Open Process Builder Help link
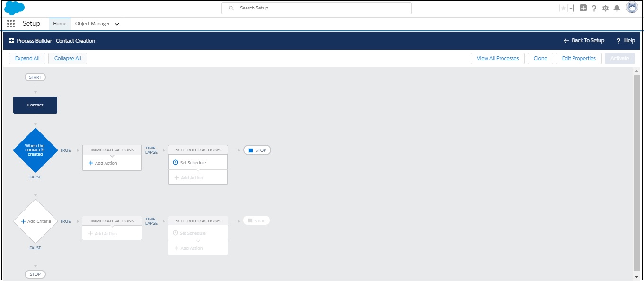 [x=626, y=41]
